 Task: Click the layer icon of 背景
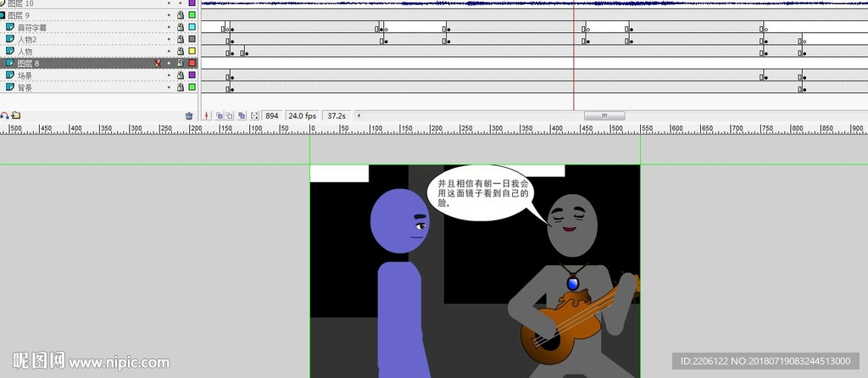coord(9,87)
